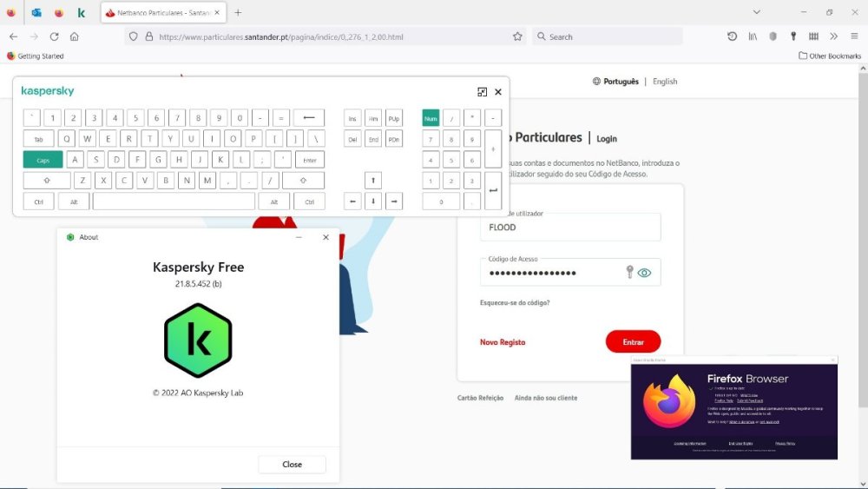Click the username field containing FLOOD

[570, 227]
